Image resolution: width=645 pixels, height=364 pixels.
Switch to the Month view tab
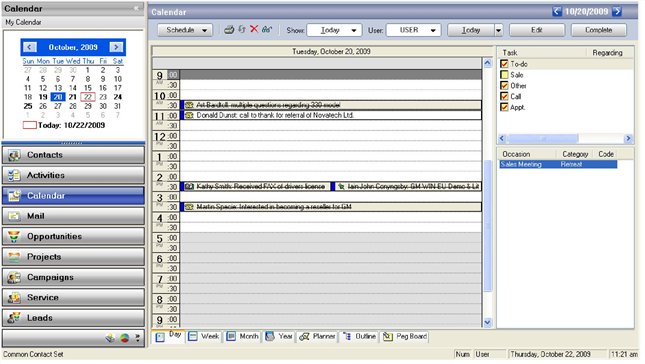(x=243, y=336)
